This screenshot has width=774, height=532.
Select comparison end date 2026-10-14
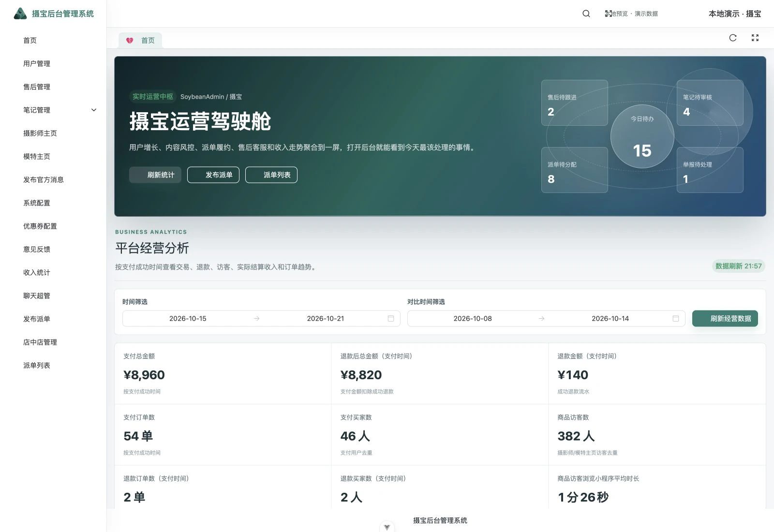[x=610, y=318]
